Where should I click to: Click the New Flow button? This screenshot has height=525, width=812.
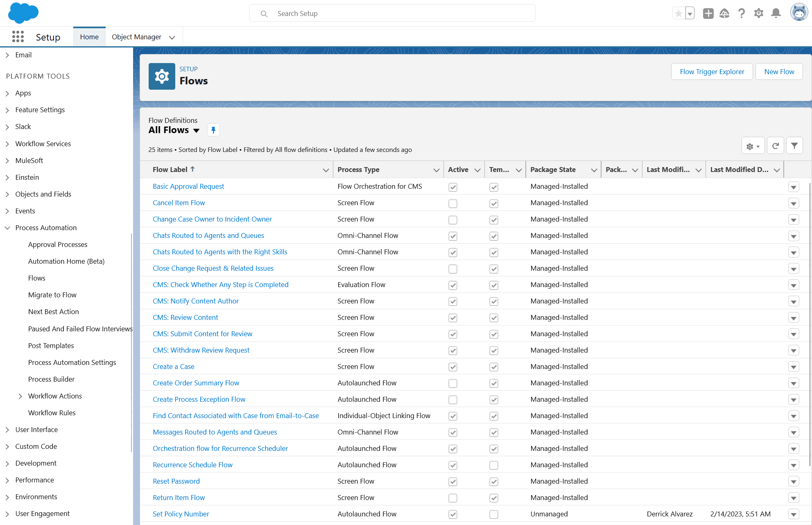pyautogui.click(x=778, y=72)
